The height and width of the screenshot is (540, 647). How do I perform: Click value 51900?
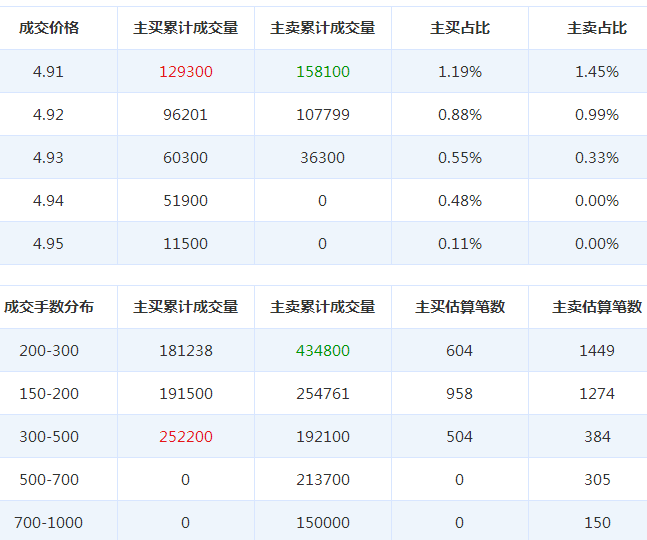[x=185, y=201]
